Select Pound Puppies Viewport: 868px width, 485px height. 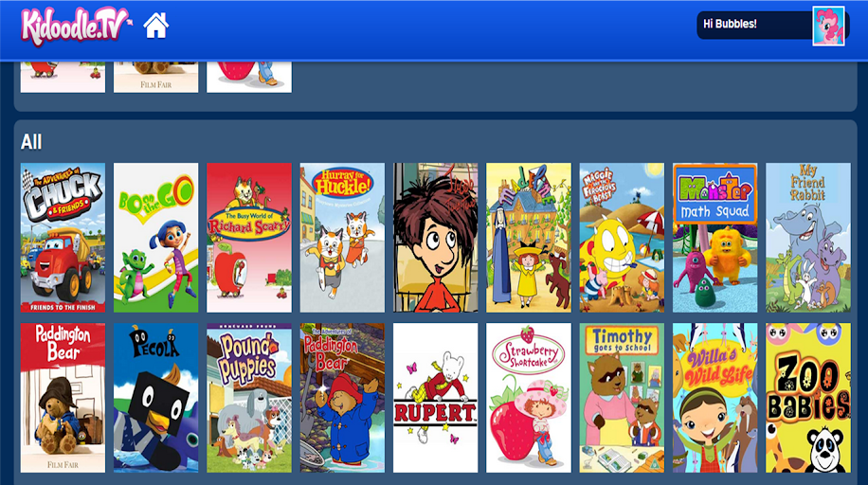[x=249, y=398]
